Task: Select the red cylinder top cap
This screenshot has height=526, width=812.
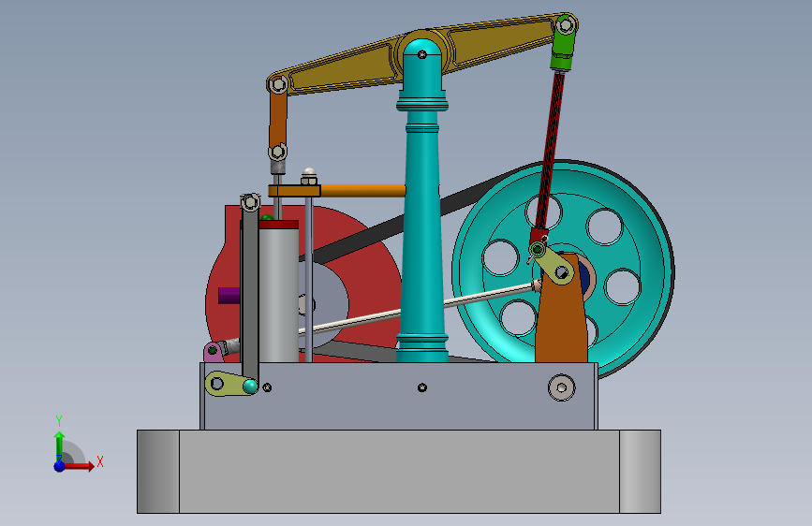Action: [x=278, y=225]
